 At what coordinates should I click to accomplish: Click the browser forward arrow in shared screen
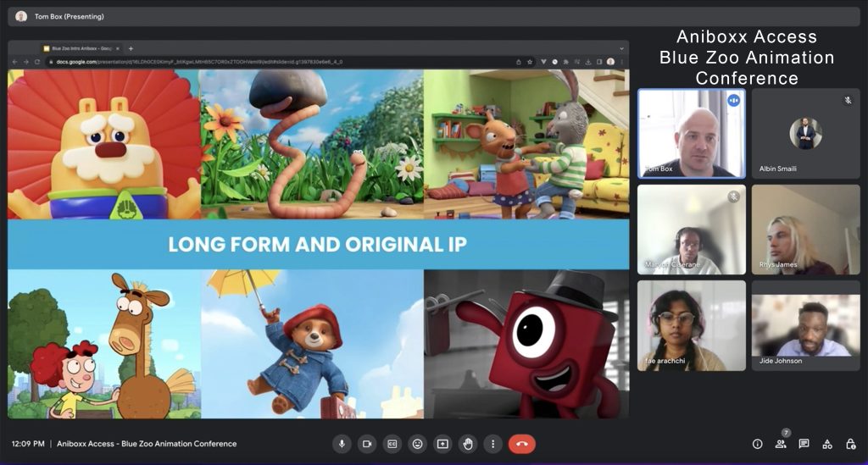26,62
